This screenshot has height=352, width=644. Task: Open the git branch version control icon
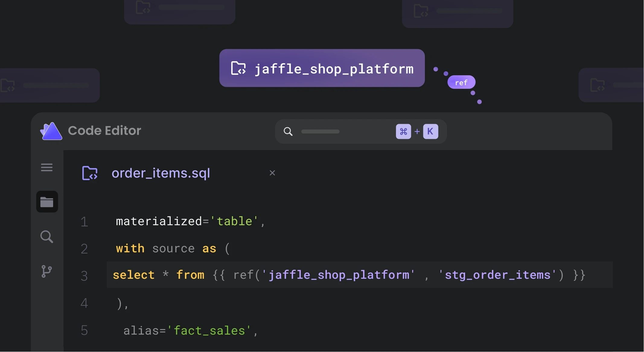click(46, 271)
